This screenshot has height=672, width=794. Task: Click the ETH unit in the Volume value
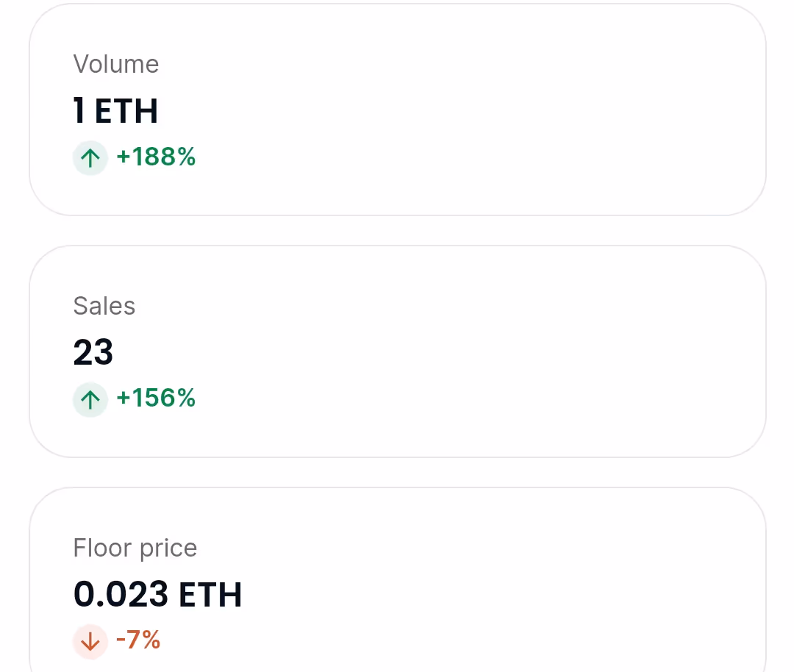126,111
